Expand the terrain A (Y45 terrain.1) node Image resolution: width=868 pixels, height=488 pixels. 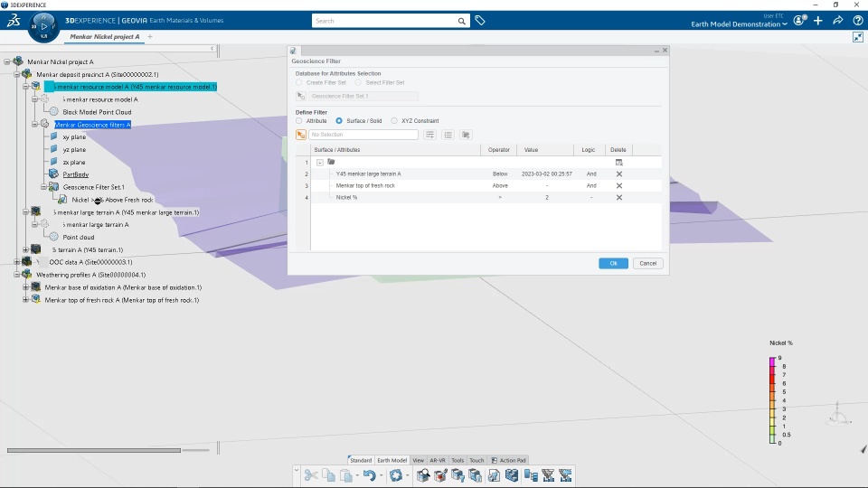pyautogui.click(x=25, y=249)
